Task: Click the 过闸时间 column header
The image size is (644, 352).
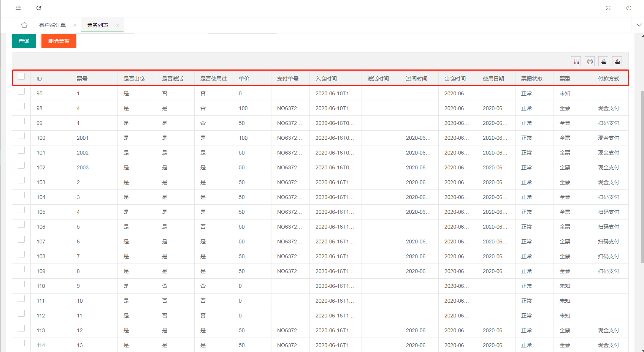Action: [x=417, y=79]
